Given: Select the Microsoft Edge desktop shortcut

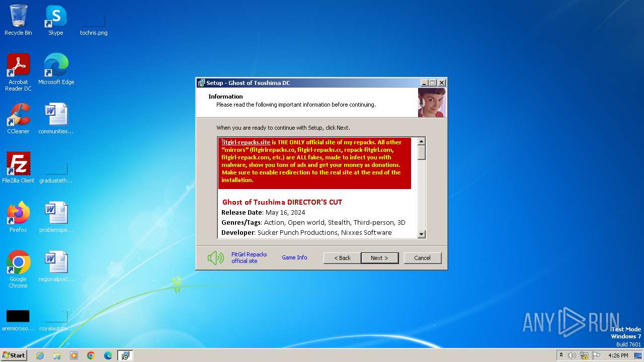Looking at the screenshot, I should pos(56,69).
